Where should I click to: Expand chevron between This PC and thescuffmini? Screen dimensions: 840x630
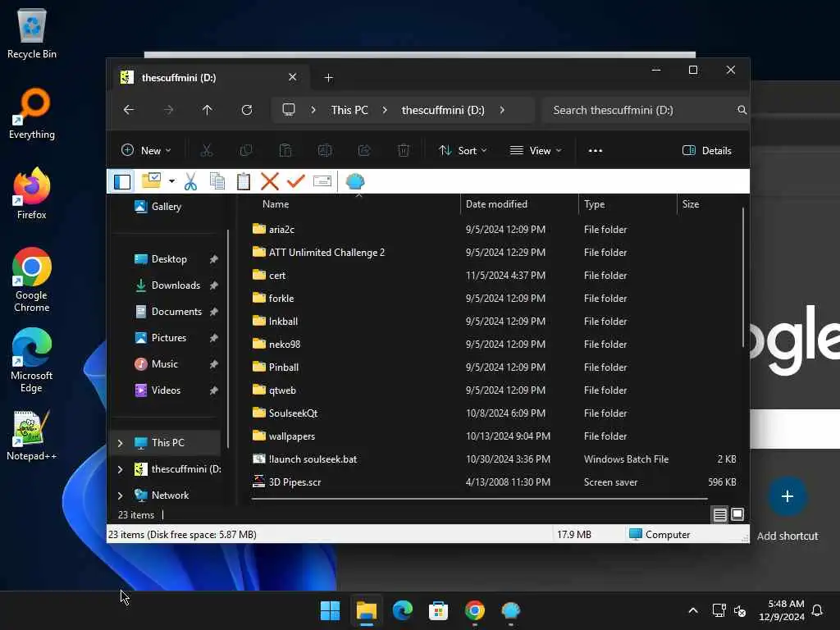385,110
